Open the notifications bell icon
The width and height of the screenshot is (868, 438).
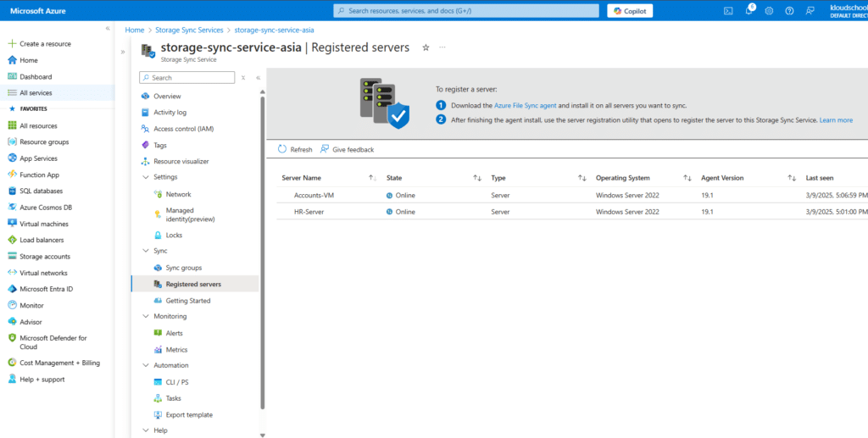pos(749,11)
